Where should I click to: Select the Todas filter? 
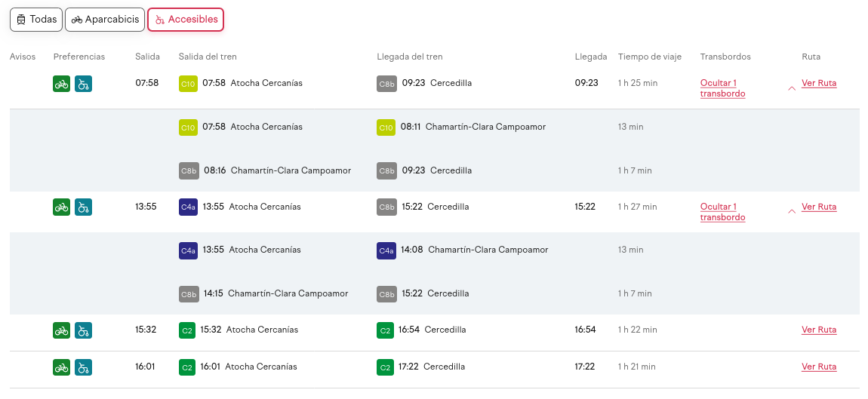(x=36, y=20)
